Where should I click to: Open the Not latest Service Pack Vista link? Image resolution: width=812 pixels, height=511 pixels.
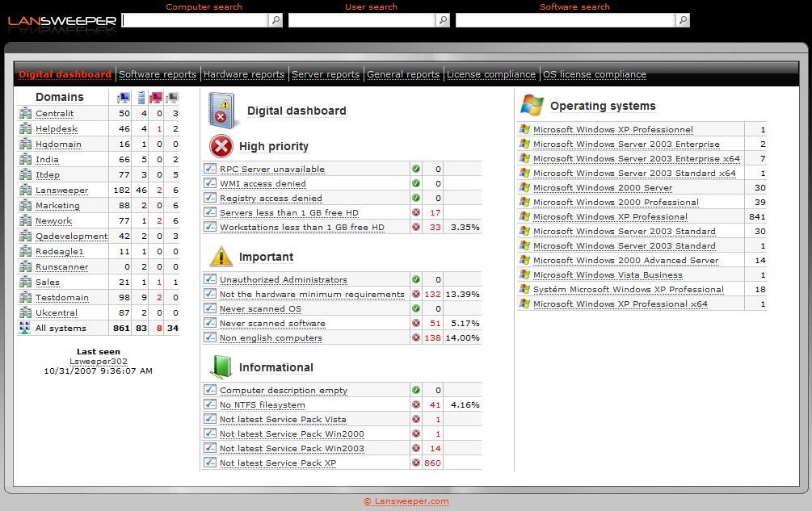click(x=283, y=419)
